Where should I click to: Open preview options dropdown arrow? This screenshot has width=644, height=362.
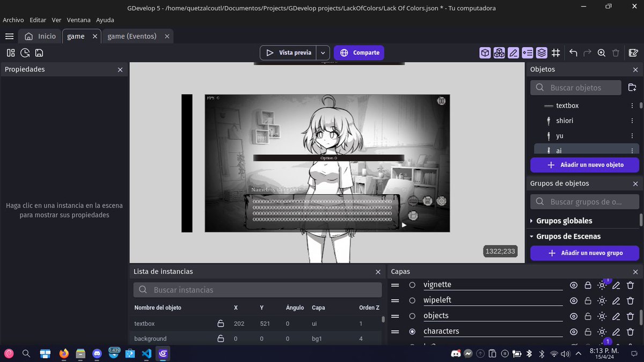coord(323,53)
